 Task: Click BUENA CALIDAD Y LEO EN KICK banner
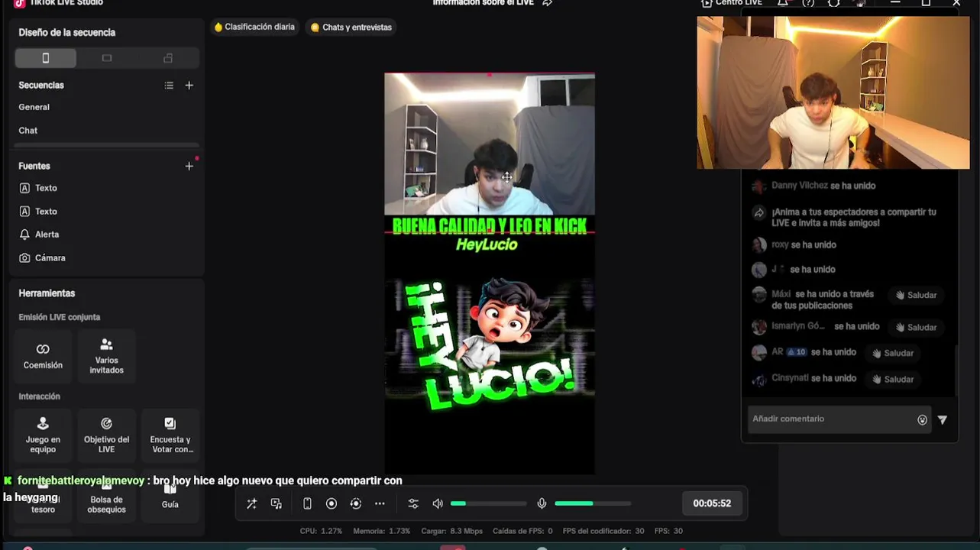[x=490, y=226]
